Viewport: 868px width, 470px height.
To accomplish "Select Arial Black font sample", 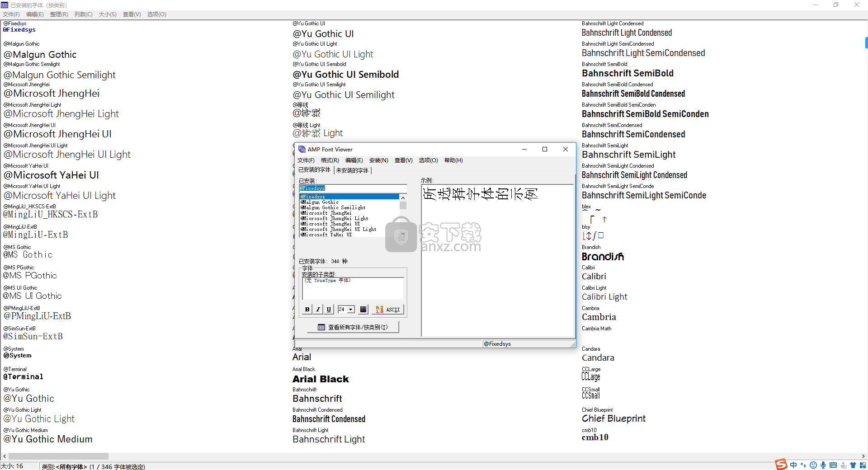I will click(321, 379).
